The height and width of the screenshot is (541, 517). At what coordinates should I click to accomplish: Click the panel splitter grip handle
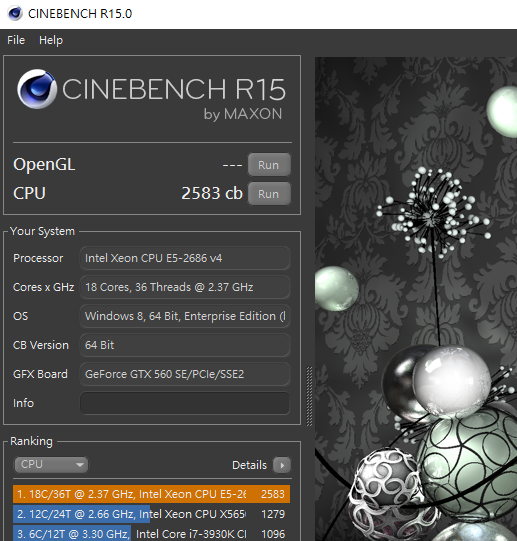click(x=309, y=396)
